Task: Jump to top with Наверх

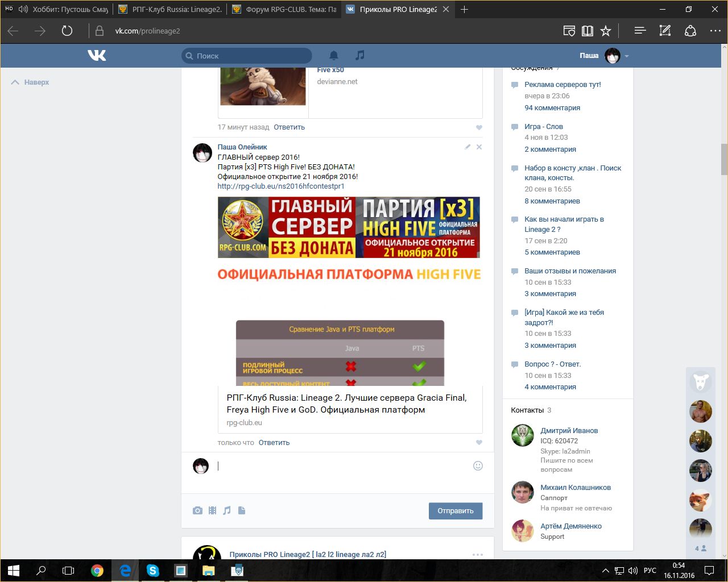Action: pyautogui.click(x=30, y=82)
